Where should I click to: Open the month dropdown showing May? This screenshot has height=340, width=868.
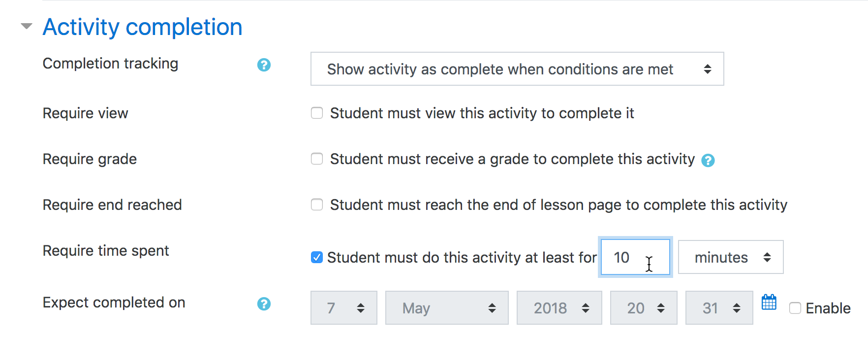click(447, 308)
